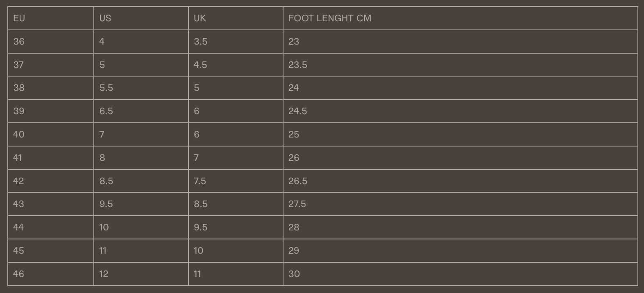This screenshot has height=293, width=644.
Task: Click the 27.5 cm foot length cell
Action: click(x=297, y=204)
